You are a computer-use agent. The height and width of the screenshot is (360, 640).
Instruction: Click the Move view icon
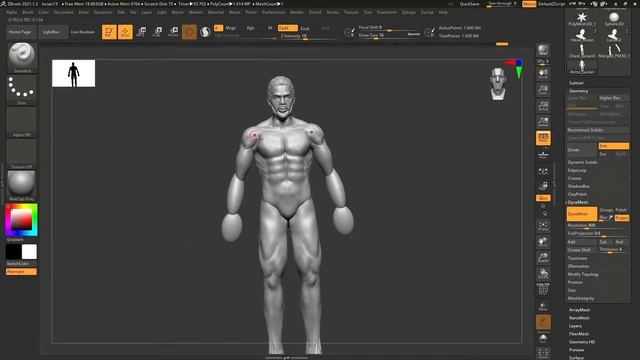pos(543,242)
